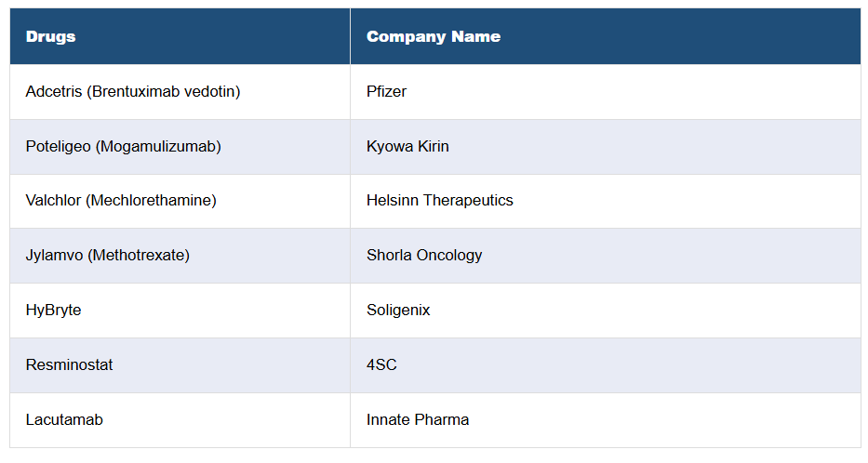Click the word Oncology in Shorla row
The width and height of the screenshot is (868, 463).
click(450, 256)
